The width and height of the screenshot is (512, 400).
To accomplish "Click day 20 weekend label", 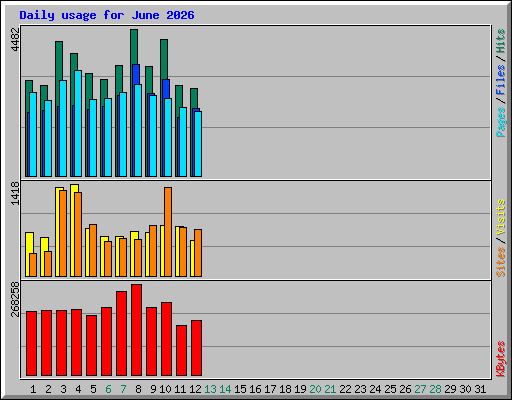I will tap(315, 389).
